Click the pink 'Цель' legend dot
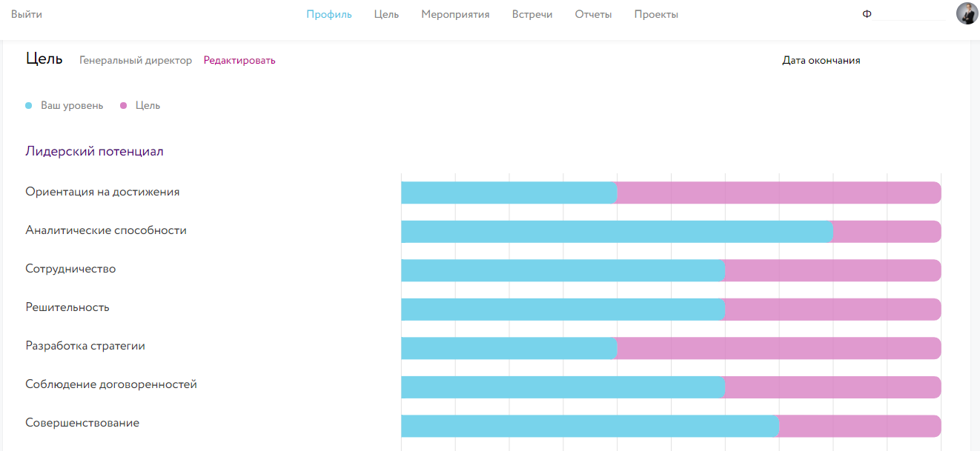Viewport: 980px width, 451px height. tap(124, 106)
